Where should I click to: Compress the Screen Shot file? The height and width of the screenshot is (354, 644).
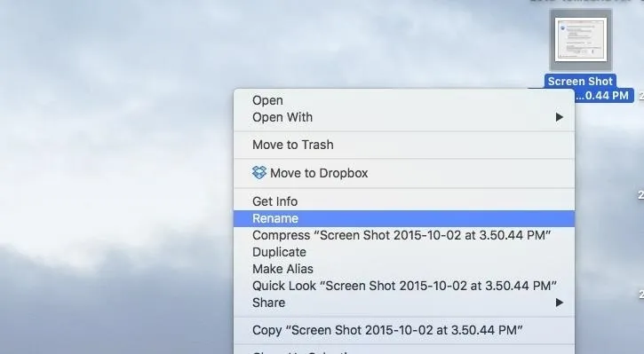pos(404,235)
